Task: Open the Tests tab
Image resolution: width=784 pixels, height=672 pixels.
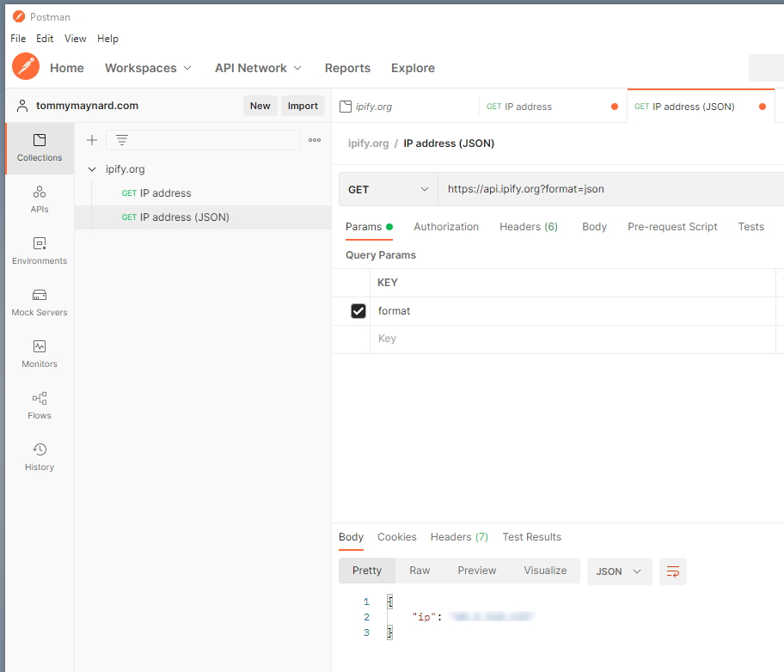Action: click(x=751, y=227)
